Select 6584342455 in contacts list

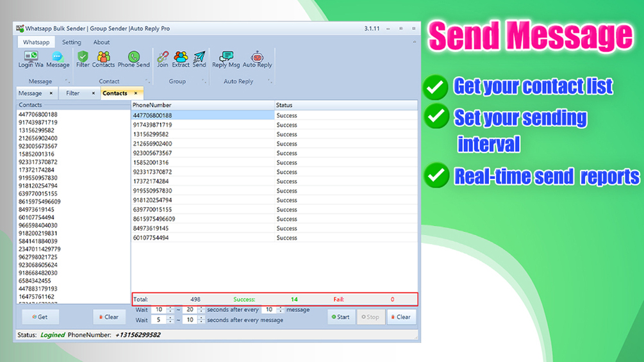(35, 281)
